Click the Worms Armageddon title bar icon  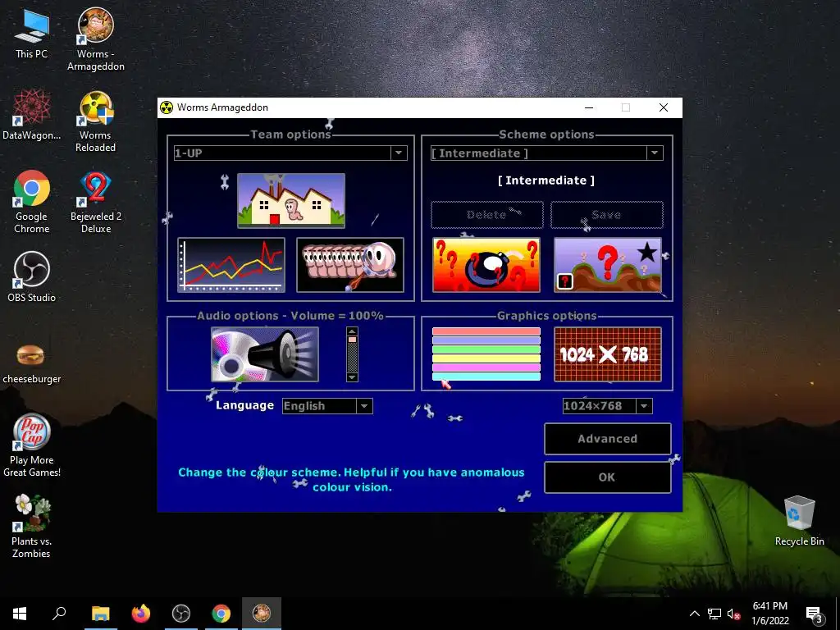pos(167,107)
